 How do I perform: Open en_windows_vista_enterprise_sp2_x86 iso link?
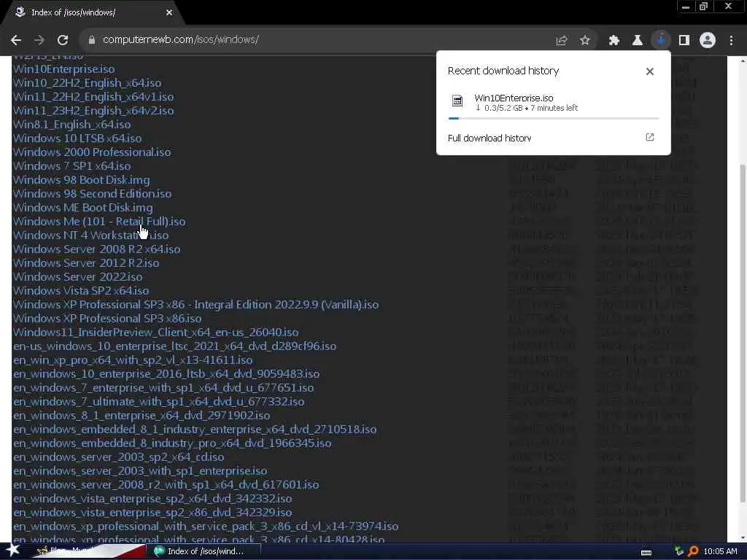(x=152, y=512)
